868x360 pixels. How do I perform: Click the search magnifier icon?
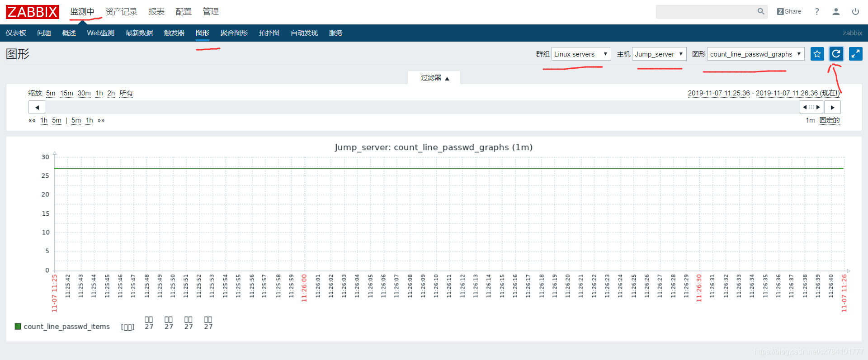point(761,11)
